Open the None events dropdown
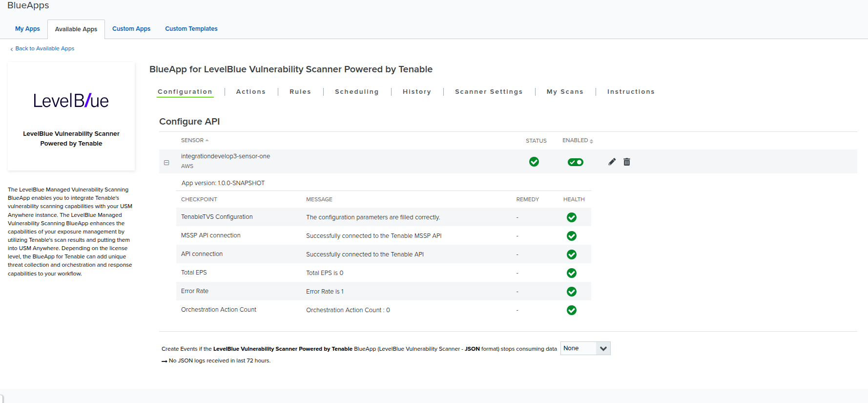This screenshot has height=403, width=868. 585,348
